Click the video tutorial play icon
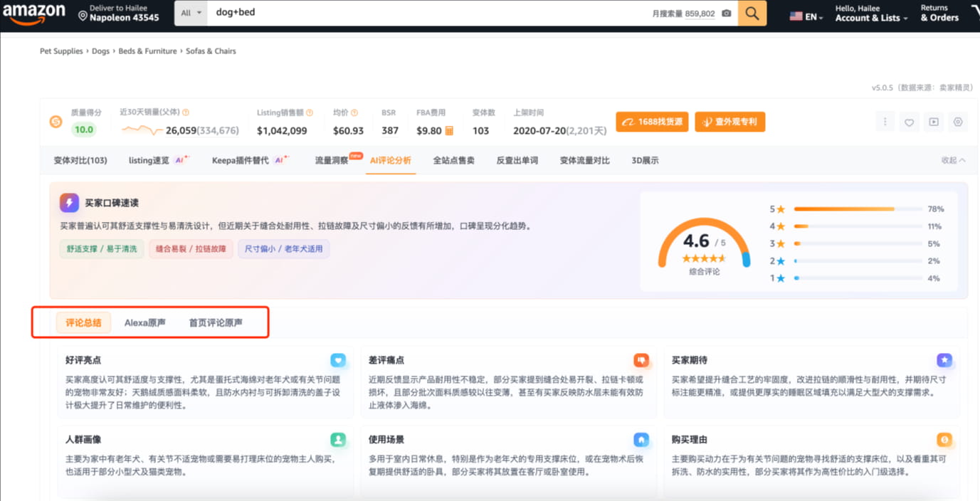 pyautogui.click(x=933, y=122)
